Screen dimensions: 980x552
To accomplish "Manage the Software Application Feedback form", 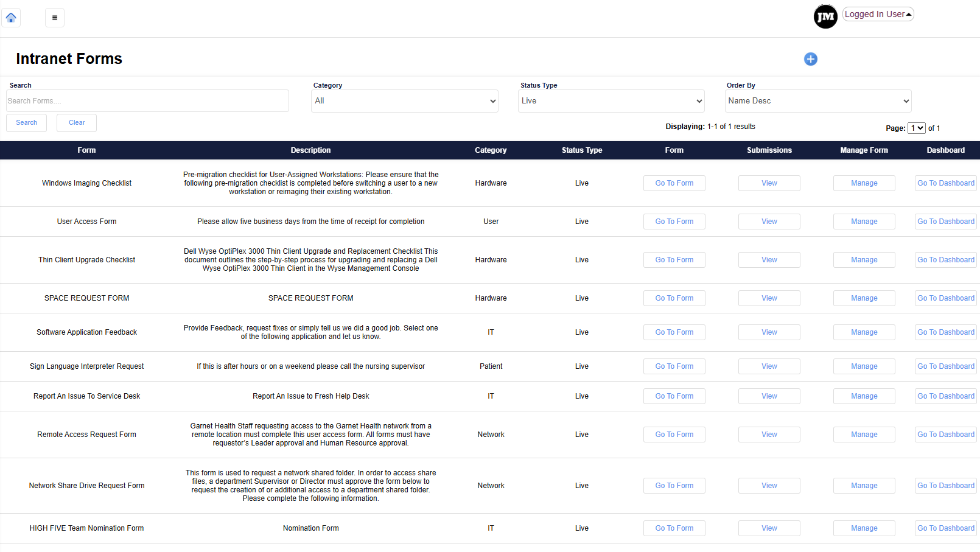I will [x=864, y=332].
